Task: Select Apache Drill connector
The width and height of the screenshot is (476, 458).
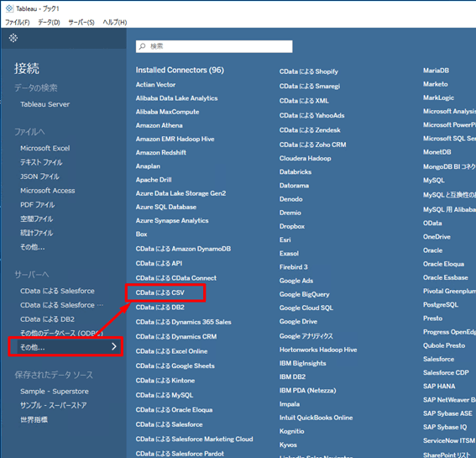Action: (x=154, y=180)
